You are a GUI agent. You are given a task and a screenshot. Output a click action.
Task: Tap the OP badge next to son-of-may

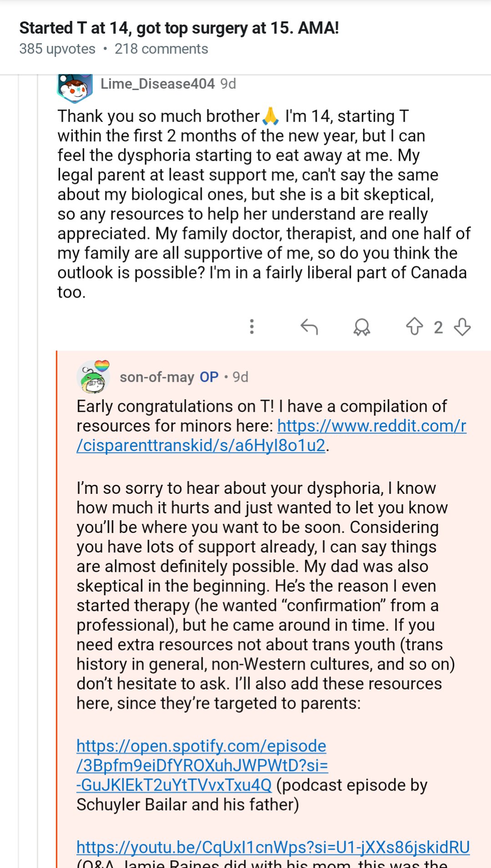coord(209,377)
